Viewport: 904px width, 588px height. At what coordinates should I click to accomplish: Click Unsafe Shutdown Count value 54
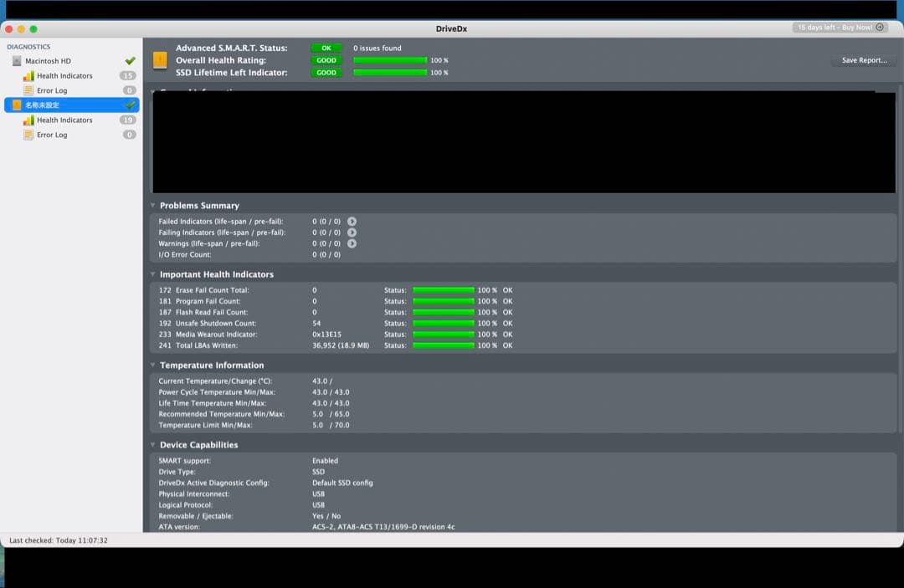(x=316, y=324)
